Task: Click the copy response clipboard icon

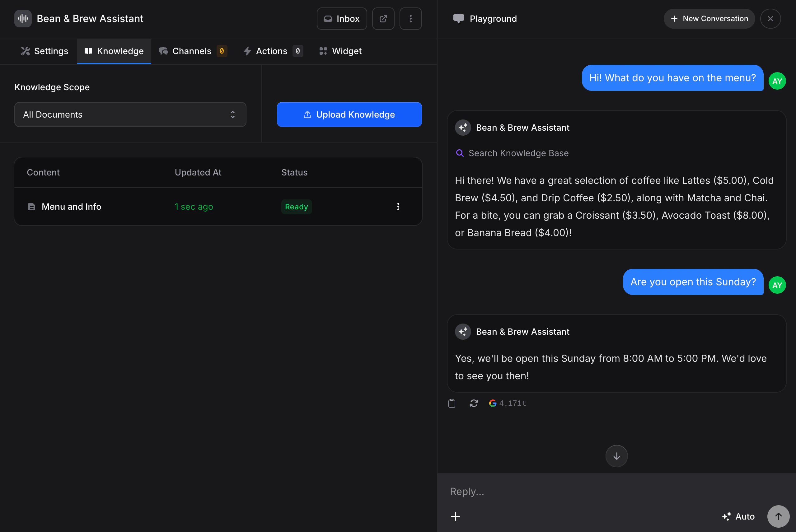Action: point(452,403)
